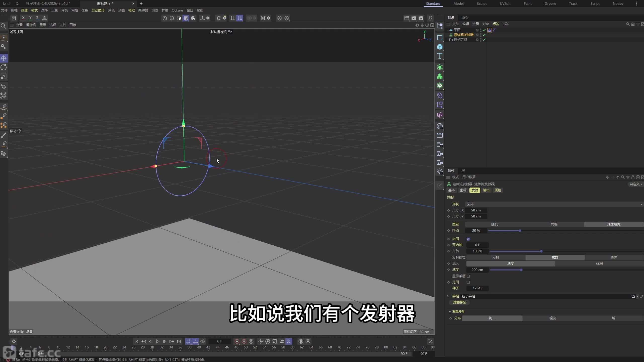Image resolution: width=644 pixels, height=362 pixels.
Task: Uncheck the 启用 emitter checkbox
Action: tap(468, 239)
